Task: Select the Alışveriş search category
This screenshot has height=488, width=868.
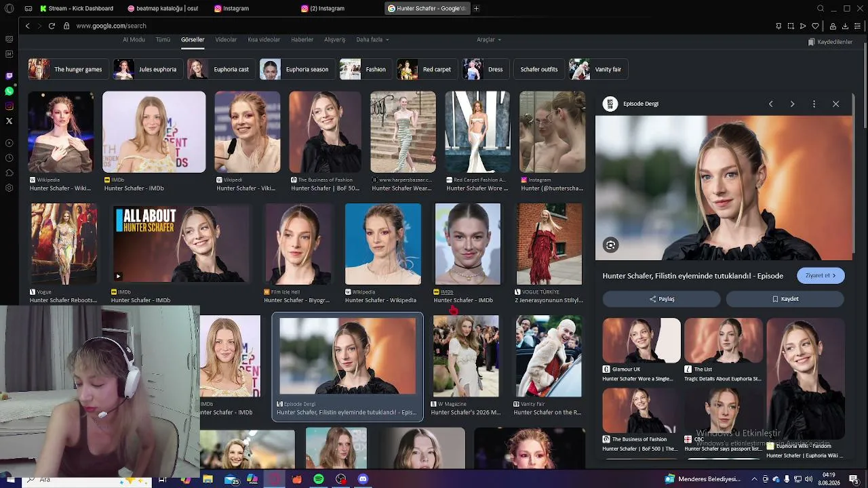Action: [x=334, y=40]
